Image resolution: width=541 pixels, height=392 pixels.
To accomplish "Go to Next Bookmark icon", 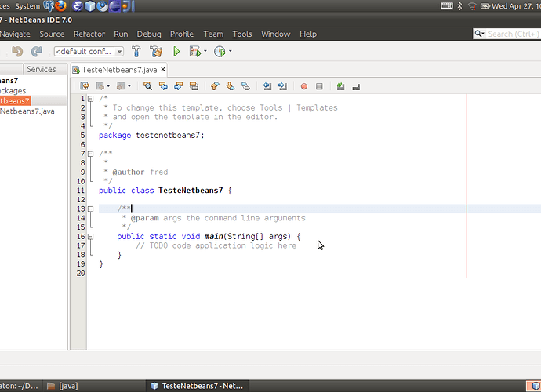I will [231, 86].
